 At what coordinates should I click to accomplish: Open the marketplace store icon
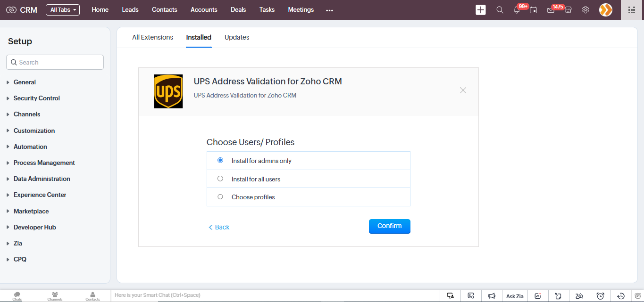(x=568, y=10)
